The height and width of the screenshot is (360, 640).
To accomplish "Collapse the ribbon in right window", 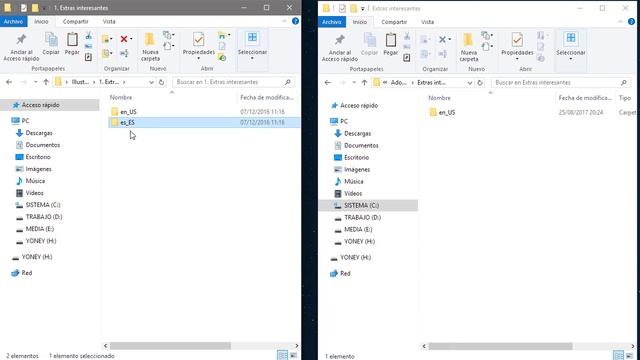I will (x=620, y=22).
